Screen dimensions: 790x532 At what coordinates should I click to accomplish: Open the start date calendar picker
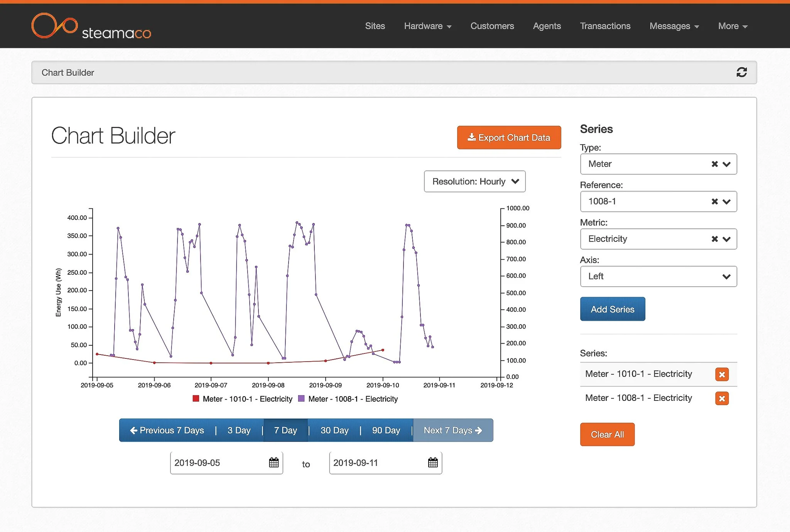click(x=273, y=463)
